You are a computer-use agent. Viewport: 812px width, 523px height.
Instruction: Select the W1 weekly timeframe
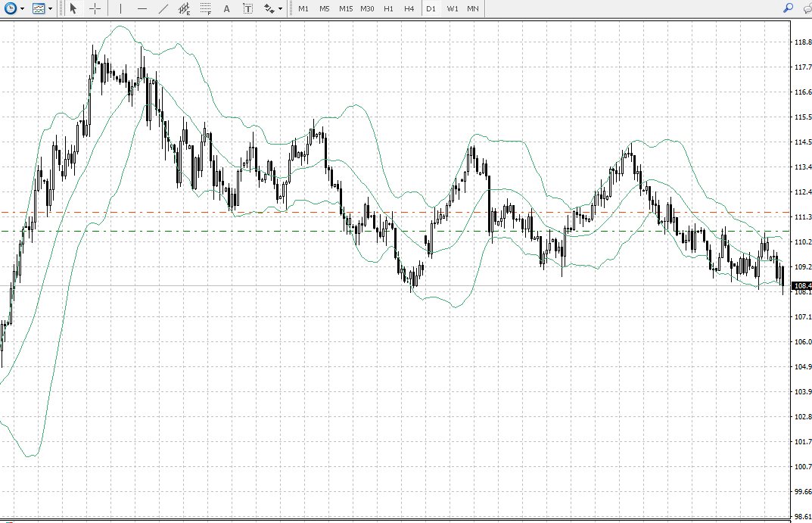452,9
